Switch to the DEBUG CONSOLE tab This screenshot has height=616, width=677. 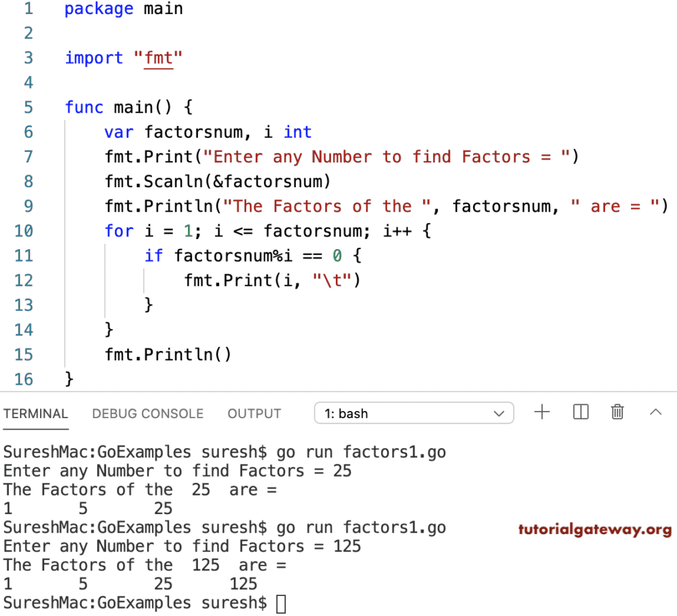coord(147,414)
